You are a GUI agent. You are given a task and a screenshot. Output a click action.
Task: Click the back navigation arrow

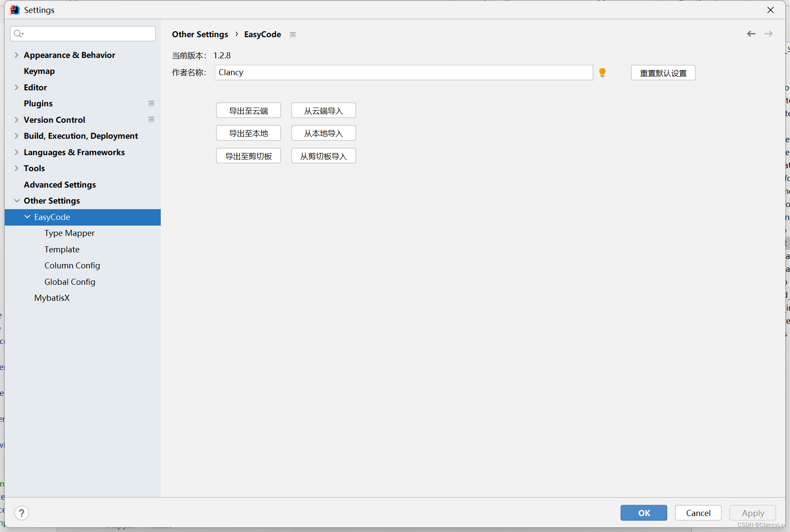(751, 34)
